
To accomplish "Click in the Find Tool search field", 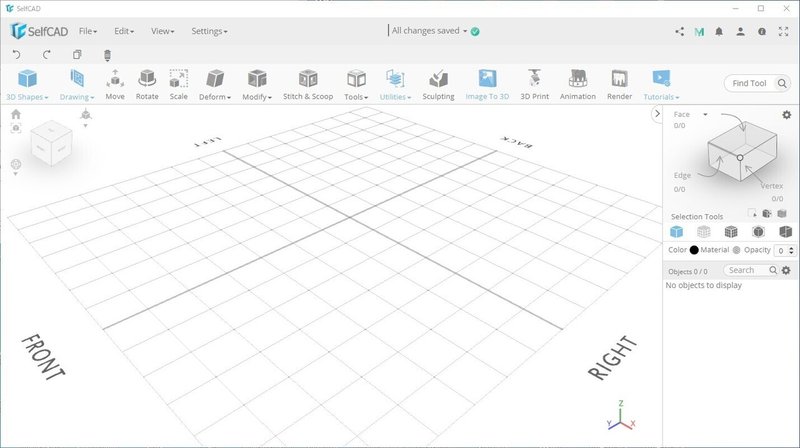I will click(x=749, y=83).
